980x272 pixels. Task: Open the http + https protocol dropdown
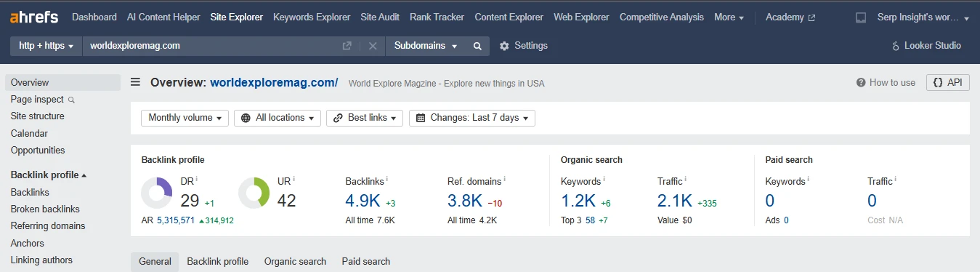click(x=46, y=46)
